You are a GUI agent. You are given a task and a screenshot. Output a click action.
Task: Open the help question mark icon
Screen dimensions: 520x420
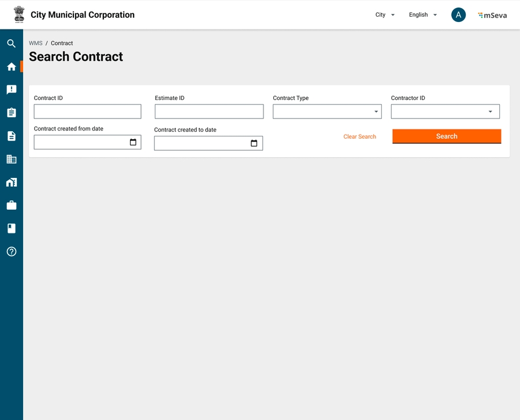(11, 251)
